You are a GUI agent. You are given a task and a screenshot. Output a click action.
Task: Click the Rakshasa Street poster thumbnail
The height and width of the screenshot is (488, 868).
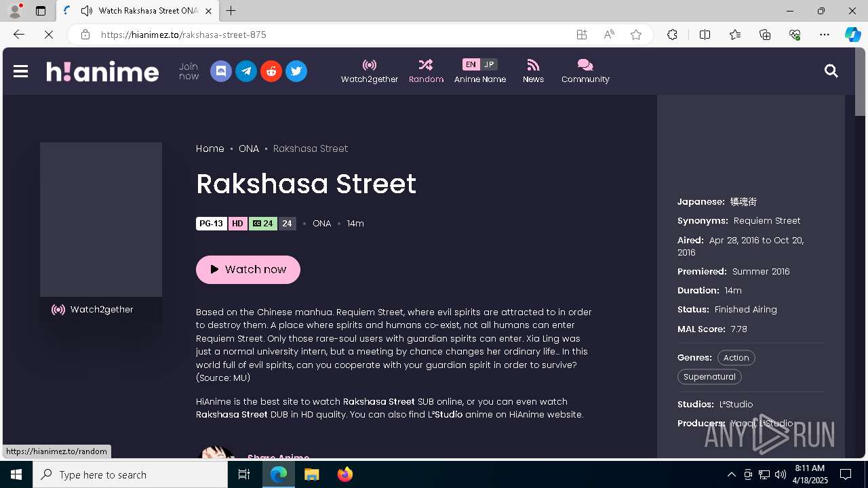click(101, 220)
